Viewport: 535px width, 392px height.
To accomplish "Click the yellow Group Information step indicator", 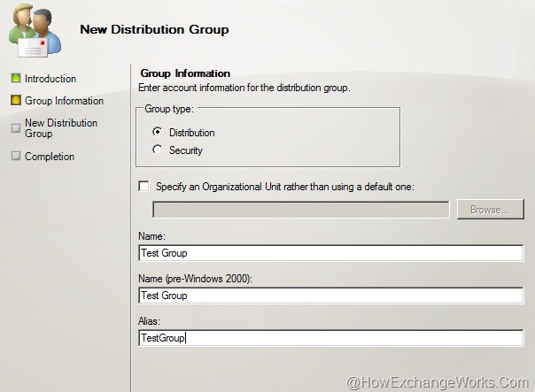I will 16,100.
